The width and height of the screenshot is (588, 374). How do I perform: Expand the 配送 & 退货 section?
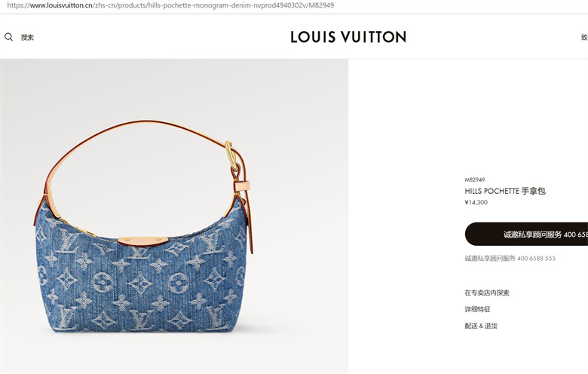[481, 326]
